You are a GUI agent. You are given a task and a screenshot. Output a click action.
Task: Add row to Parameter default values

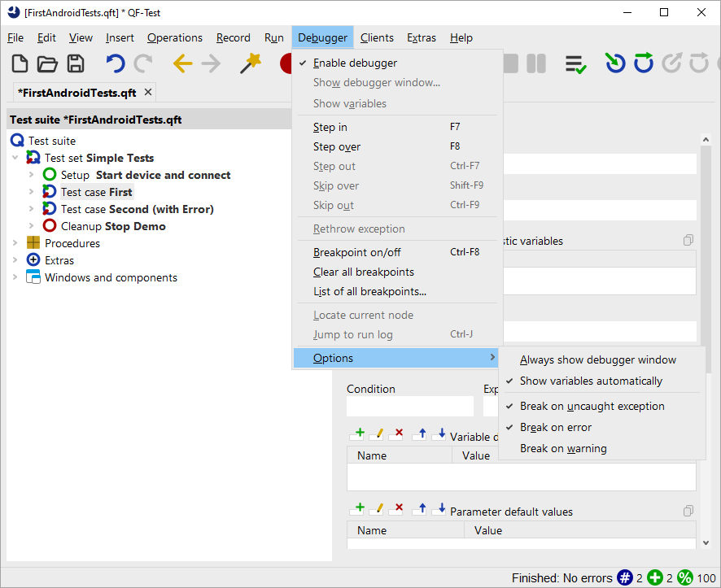coord(356,510)
